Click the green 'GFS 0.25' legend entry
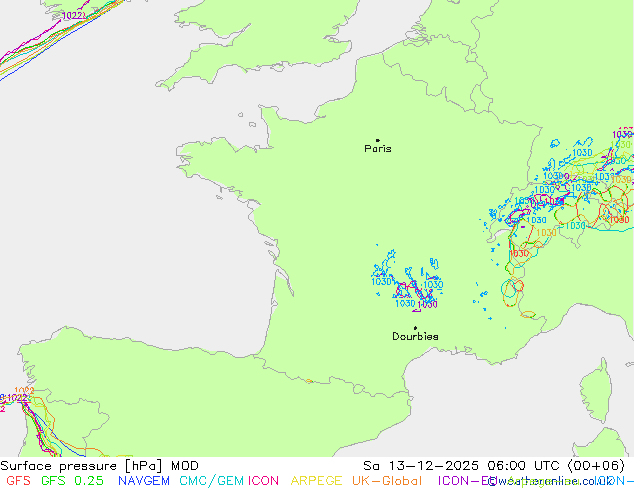Viewport: 634px width, 490px height. (72, 481)
